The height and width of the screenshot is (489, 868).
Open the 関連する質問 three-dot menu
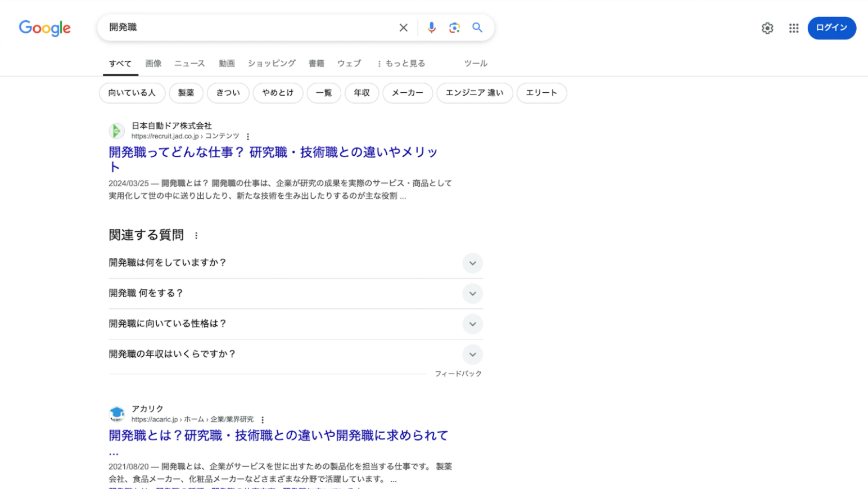(196, 236)
